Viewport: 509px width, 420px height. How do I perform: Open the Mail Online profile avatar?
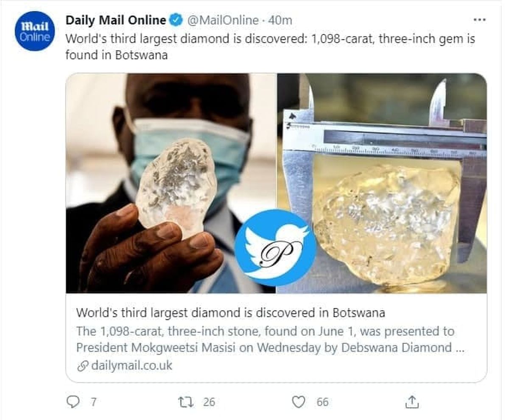pos(35,32)
